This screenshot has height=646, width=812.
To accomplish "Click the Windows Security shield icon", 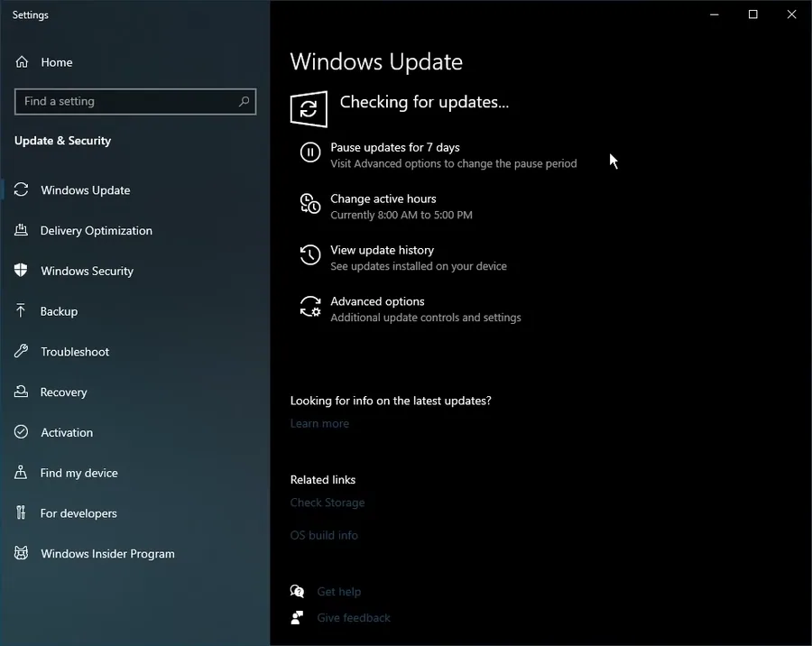I will tap(21, 271).
